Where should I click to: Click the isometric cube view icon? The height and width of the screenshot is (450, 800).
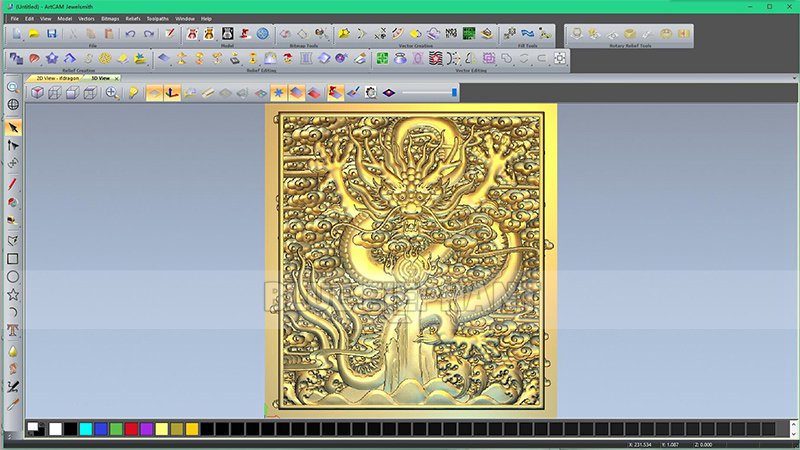(37, 92)
